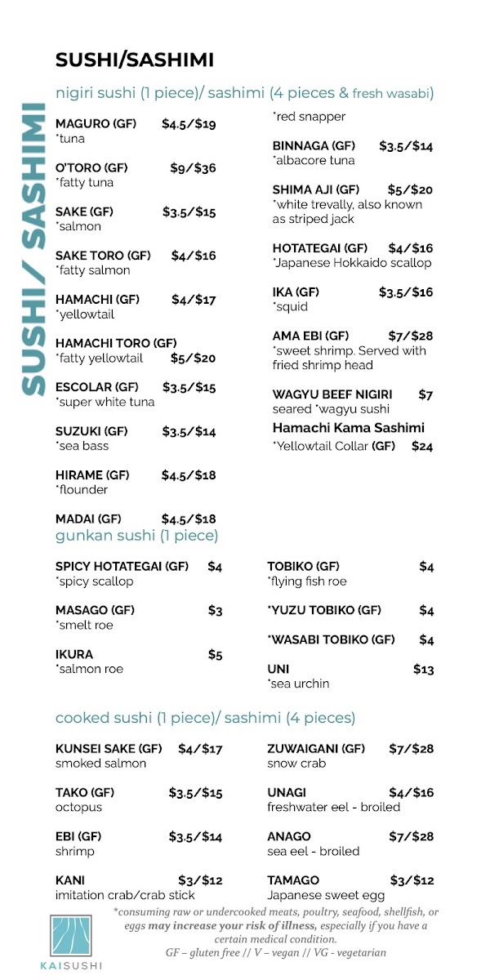Click the raw food consumption disclaimer text
The image size is (490, 980).
(x=276, y=932)
